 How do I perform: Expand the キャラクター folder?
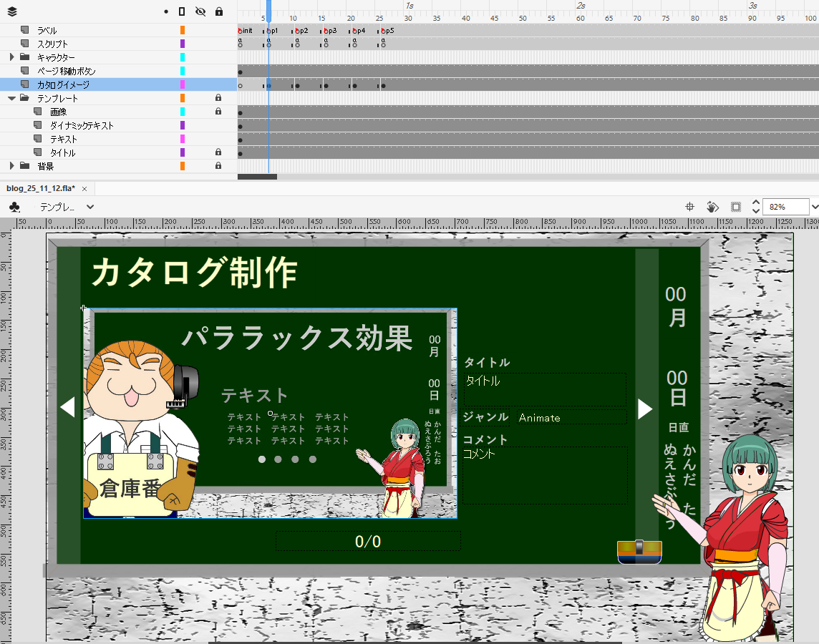coord(12,57)
